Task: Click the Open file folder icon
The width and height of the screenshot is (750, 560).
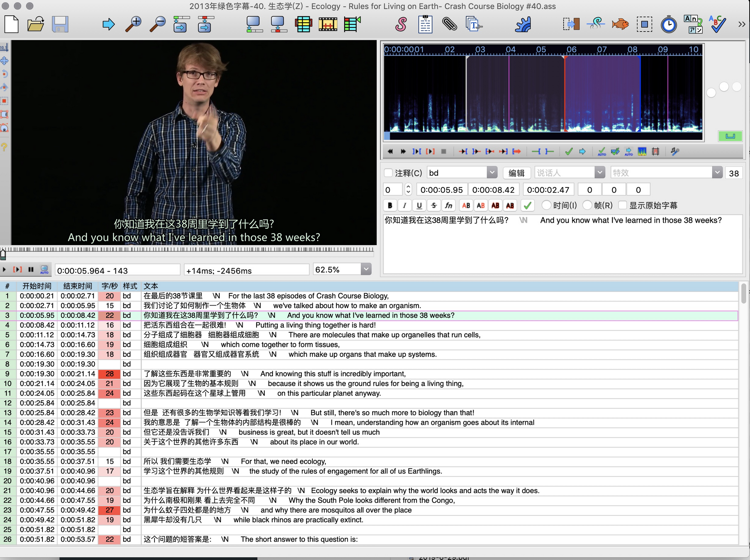Action: click(x=36, y=24)
